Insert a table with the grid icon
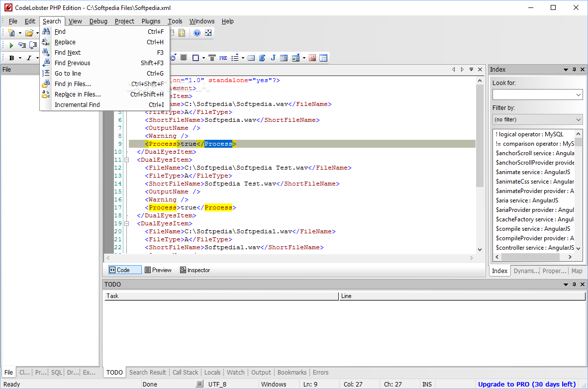588x389 pixels. click(251, 58)
